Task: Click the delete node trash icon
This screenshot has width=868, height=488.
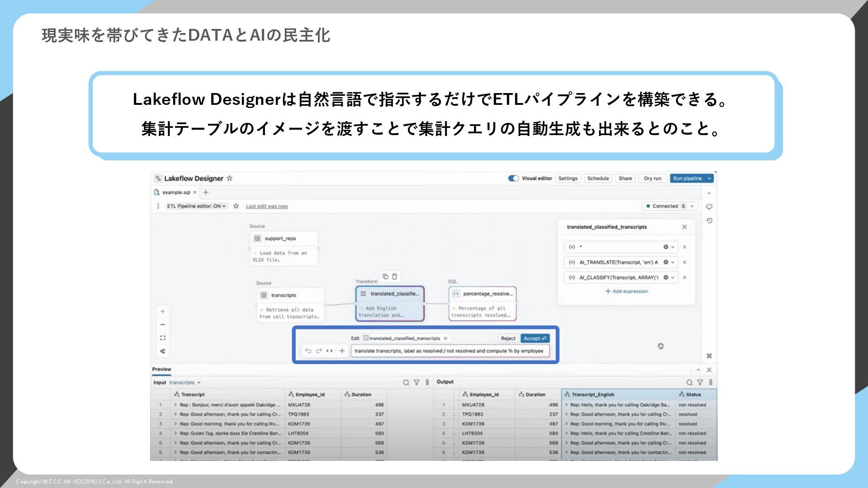Action: 394,277
